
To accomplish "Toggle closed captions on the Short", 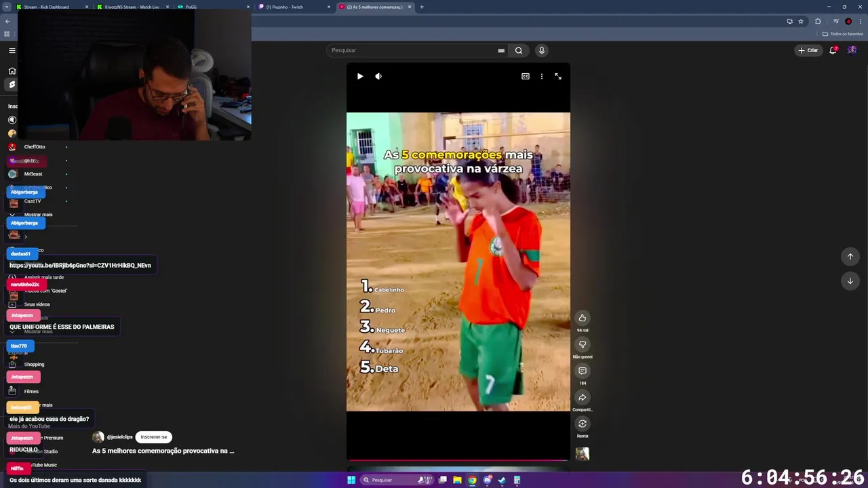I will (x=526, y=77).
